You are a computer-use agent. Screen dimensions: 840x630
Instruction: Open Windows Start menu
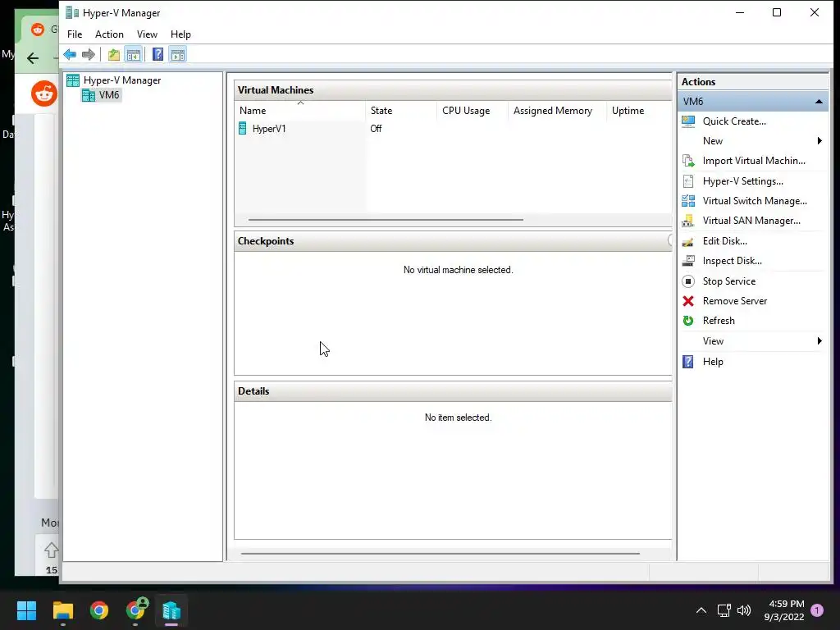(x=26, y=610)
